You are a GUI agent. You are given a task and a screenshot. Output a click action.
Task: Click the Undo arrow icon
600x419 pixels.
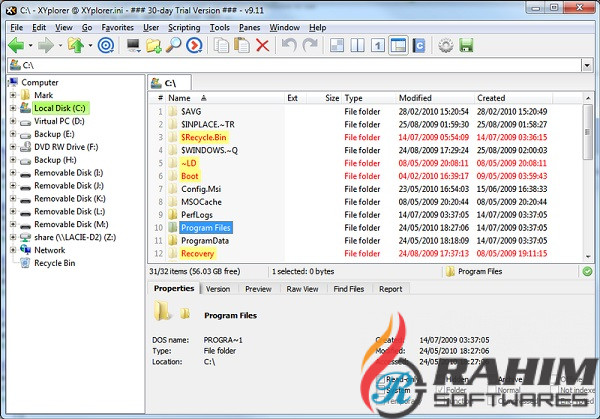pyautogui.click(x=289, y=46)
